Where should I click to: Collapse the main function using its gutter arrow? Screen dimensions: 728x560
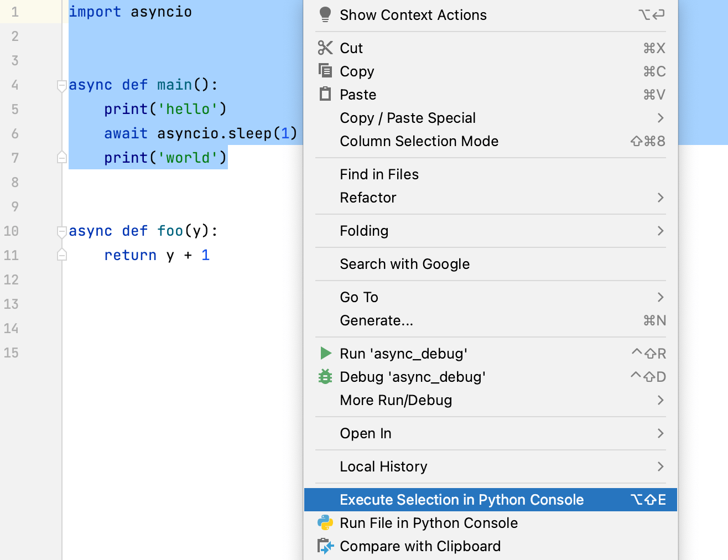coord(61,86)
